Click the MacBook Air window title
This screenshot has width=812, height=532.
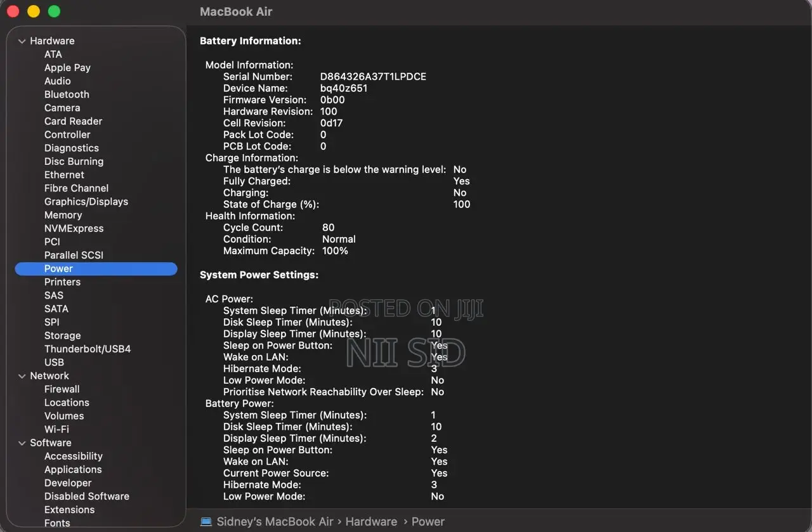coord(236,12)
